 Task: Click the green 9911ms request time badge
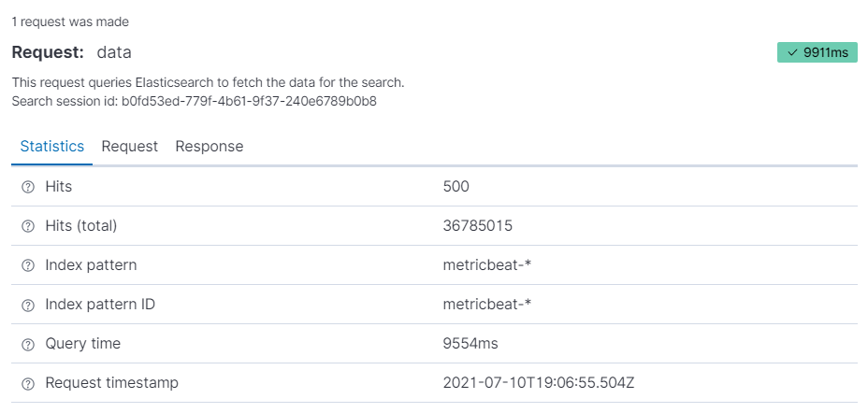(x=817, y=53)
